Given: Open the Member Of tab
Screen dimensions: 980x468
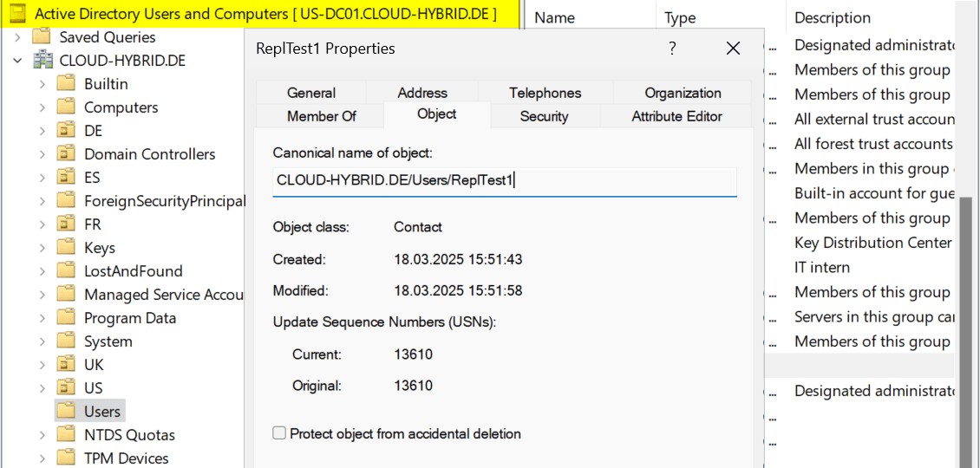Looking at the screenshot, I should (321, 116).
